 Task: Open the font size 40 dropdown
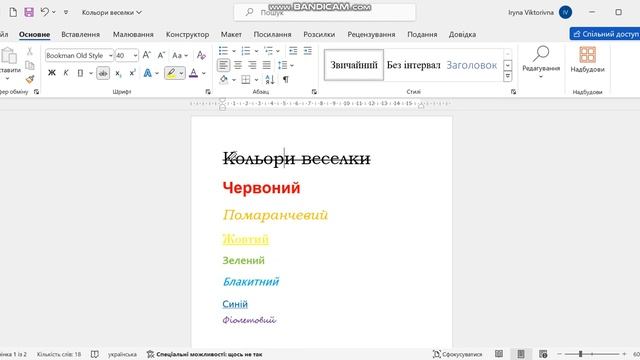135,56
